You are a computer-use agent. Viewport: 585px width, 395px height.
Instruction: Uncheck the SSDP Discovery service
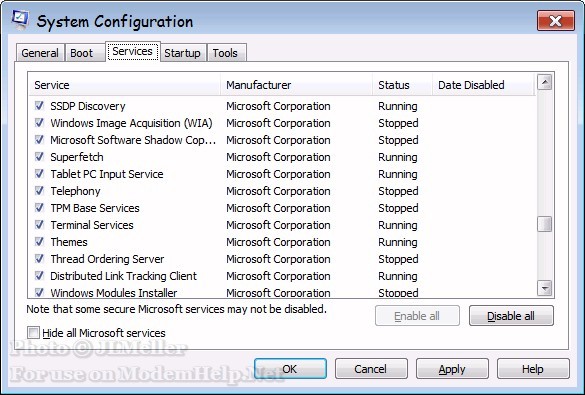(x=39, y=106)
